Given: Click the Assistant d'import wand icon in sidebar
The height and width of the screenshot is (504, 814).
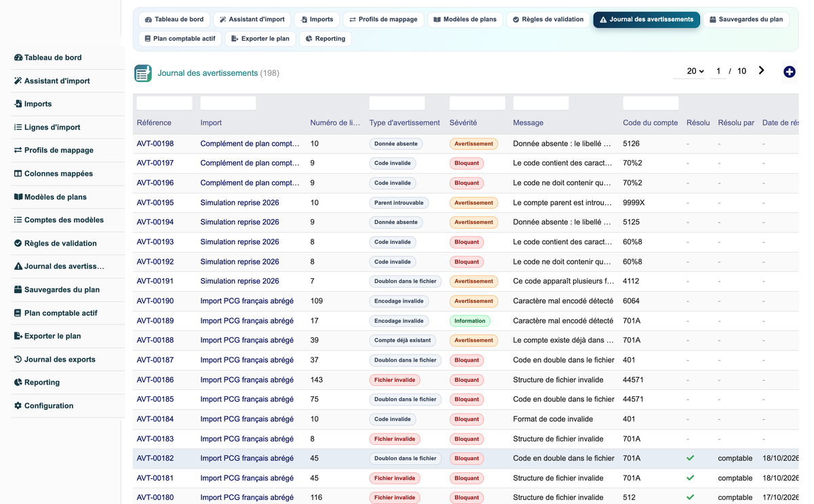Looking at the screenshot, I should coord(18,81).
